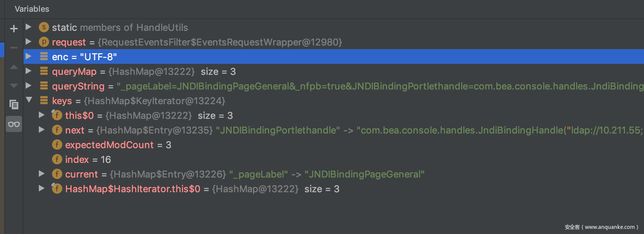Image resolution: width=644 pixels, height=234 pixels.
Task: Expand the request variable node
Action: click(x=28, y=42)
